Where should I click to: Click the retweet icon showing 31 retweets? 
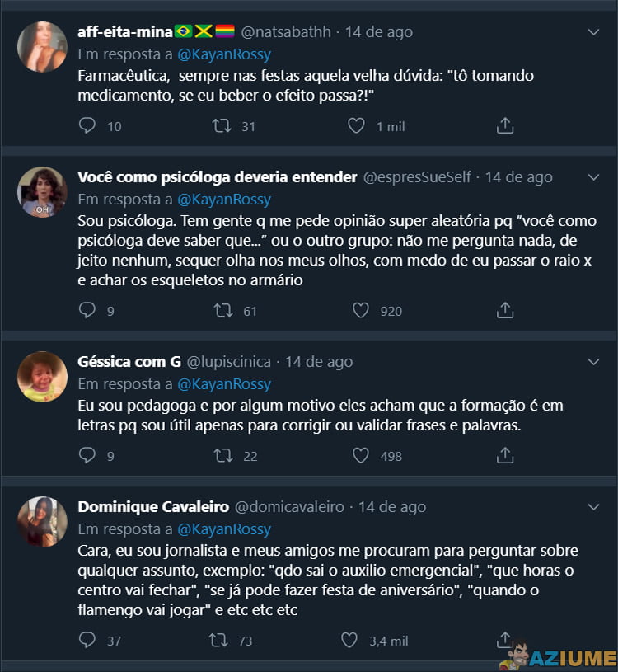[x=219, y=126]
